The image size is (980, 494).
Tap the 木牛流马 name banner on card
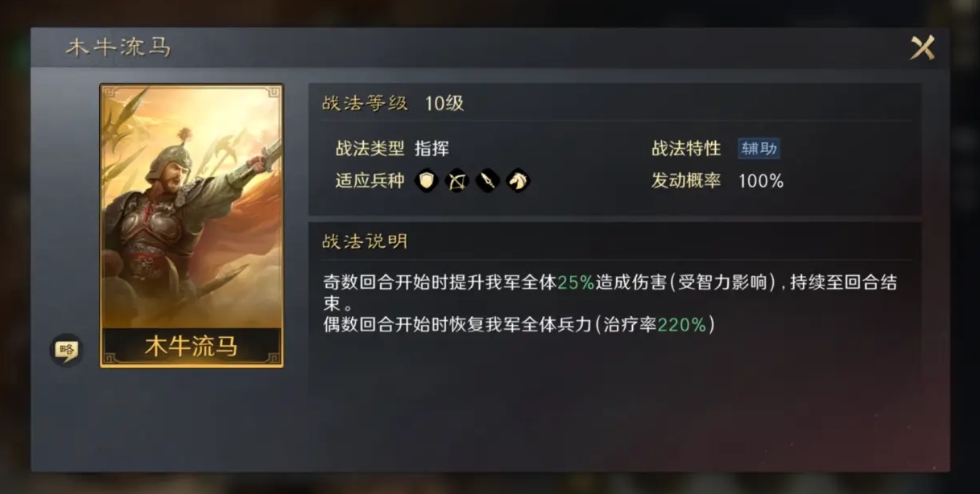tap(192, 347)
